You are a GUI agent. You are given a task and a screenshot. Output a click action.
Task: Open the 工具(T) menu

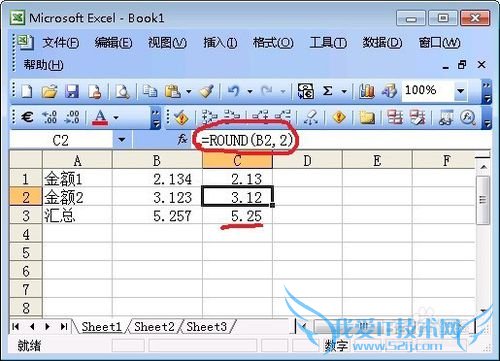point(328,43)
